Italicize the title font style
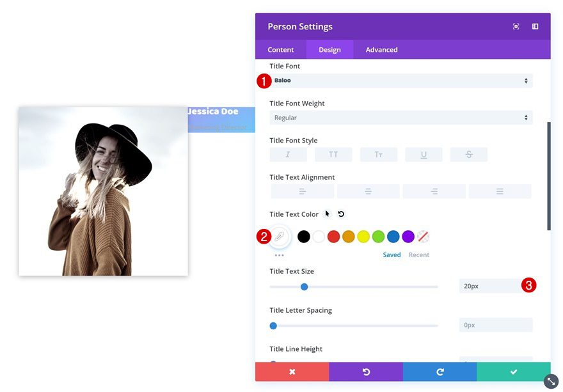Image resolution: width=563 pixels, height=392 pixels. coord(287,154)
